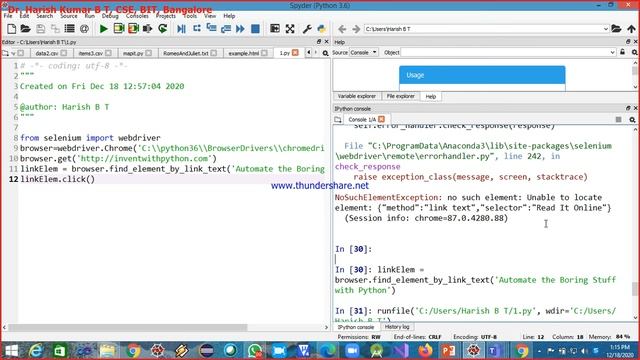Run the selection or current line
This screenshot has width=640, height=360.
click(x=148, y=29)
